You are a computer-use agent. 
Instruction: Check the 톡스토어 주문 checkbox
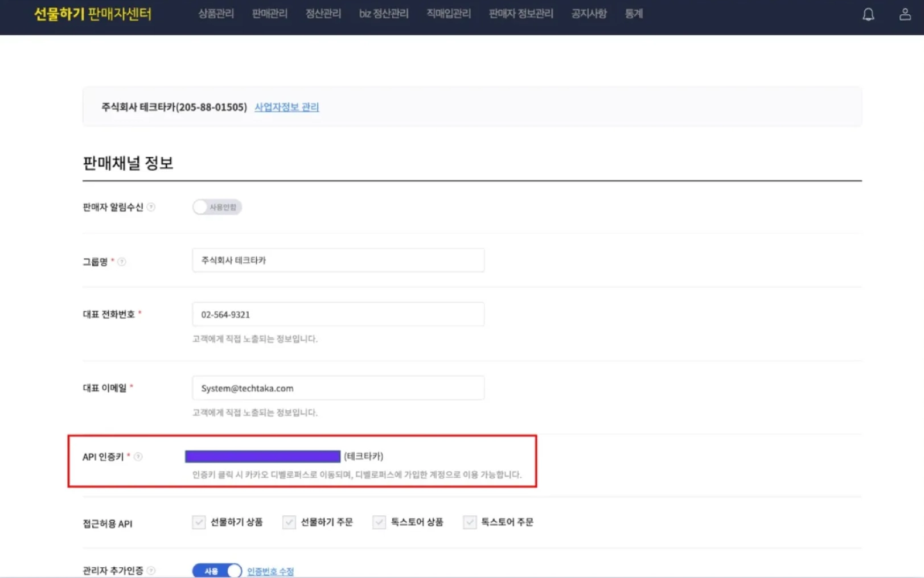click(470, 522)
